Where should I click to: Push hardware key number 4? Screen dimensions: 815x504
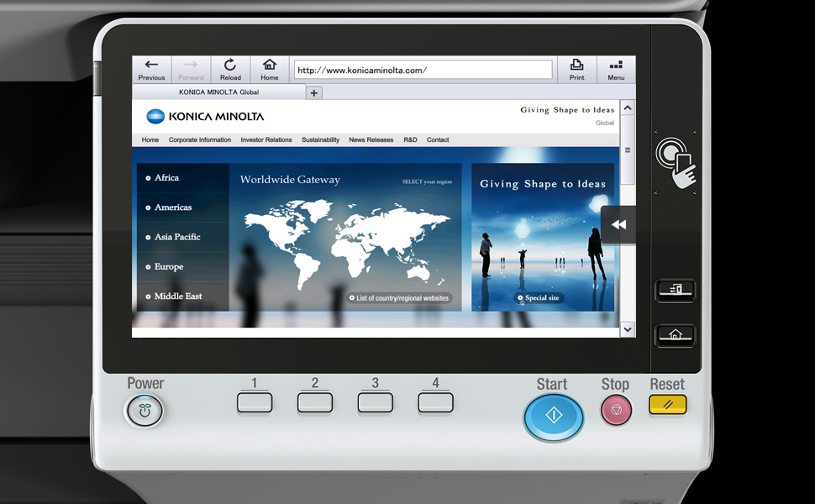coord(435,402)
